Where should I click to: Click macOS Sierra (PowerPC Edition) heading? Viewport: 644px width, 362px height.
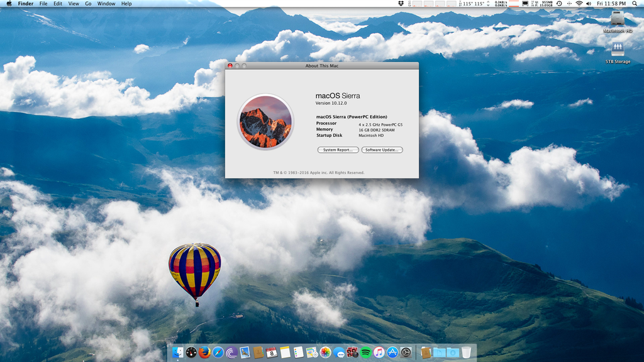pyautogui.click(x=352, y=116)
